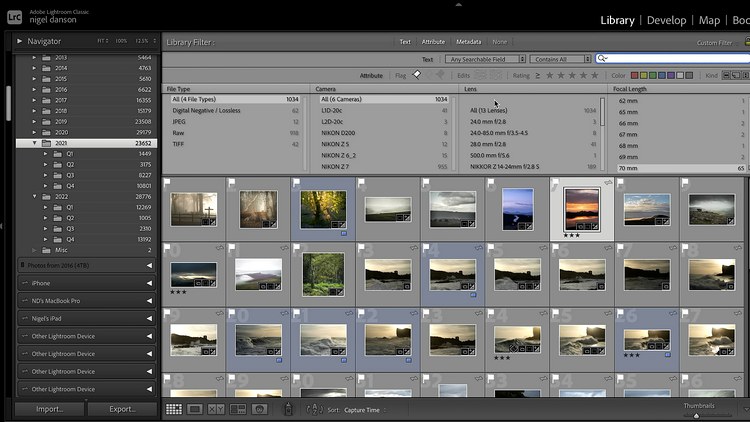
Task: Expand Photos from 2016 (4TB) volume
Action: click(149, 265)
